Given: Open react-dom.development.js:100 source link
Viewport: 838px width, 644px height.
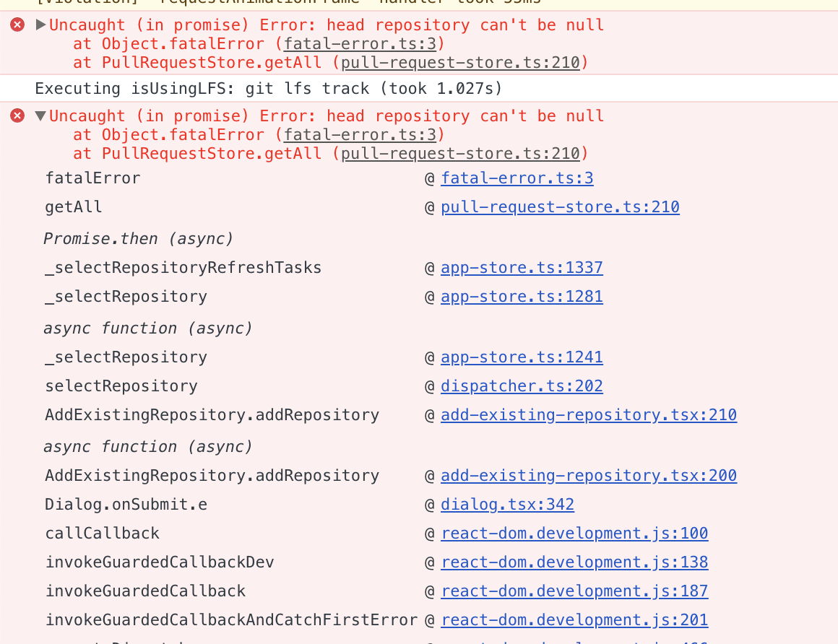Looking at the screenshot, I should click(x=574, y=533).
